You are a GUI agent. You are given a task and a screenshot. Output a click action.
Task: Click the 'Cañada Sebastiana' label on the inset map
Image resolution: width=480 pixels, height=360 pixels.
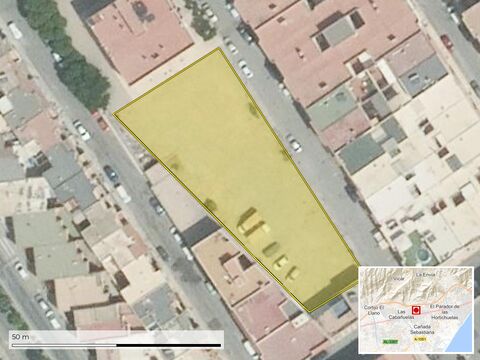coord(422,329)
